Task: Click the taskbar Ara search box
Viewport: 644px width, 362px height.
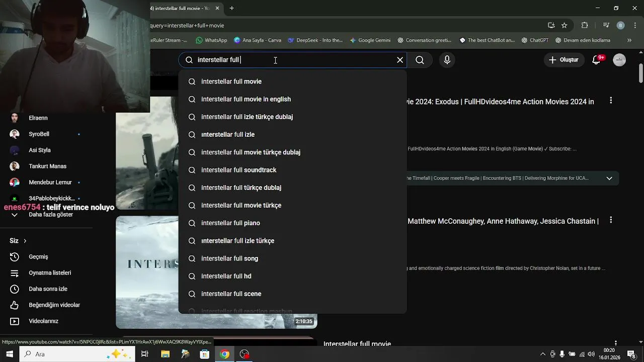Action: [x=77, y=354]
